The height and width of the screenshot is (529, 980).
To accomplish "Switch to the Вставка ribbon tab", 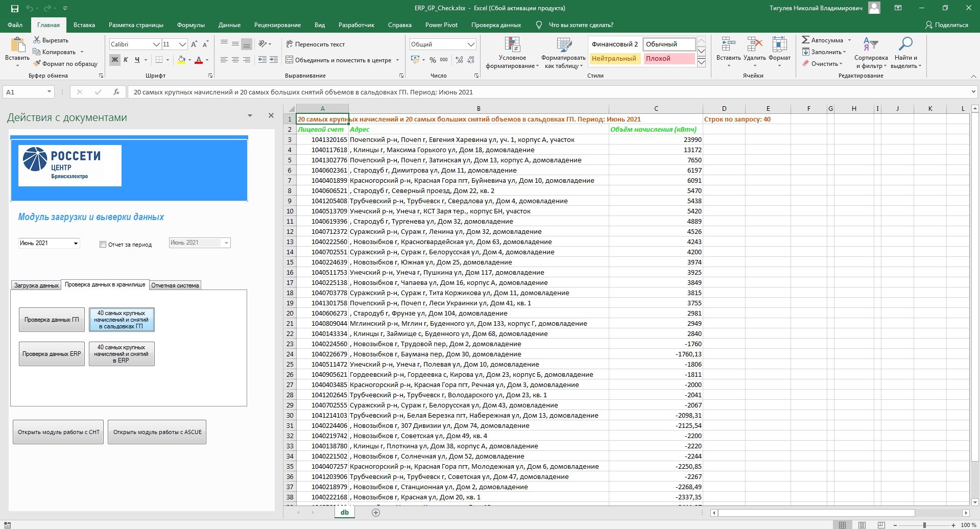I will [x=84, y=25].
